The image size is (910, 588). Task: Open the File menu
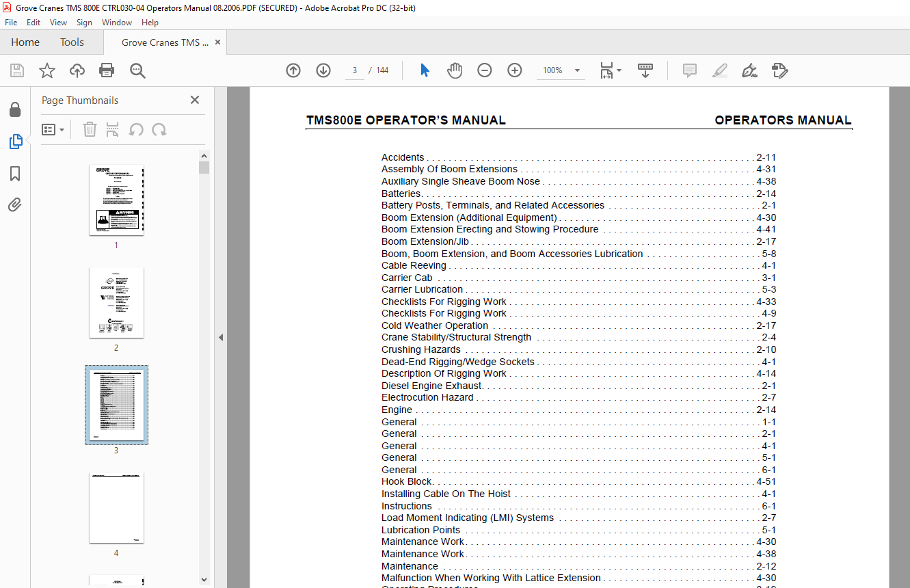pyautogui.click(x=11, y=23)
